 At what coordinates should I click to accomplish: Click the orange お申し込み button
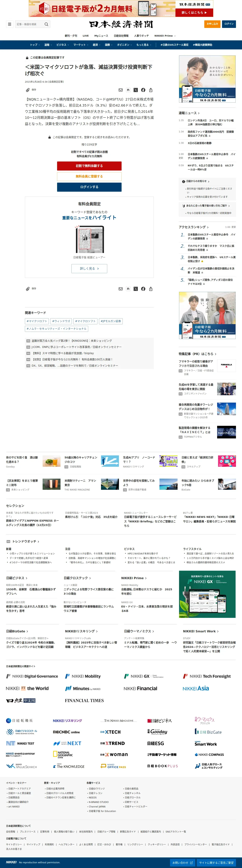pos(212,24)
